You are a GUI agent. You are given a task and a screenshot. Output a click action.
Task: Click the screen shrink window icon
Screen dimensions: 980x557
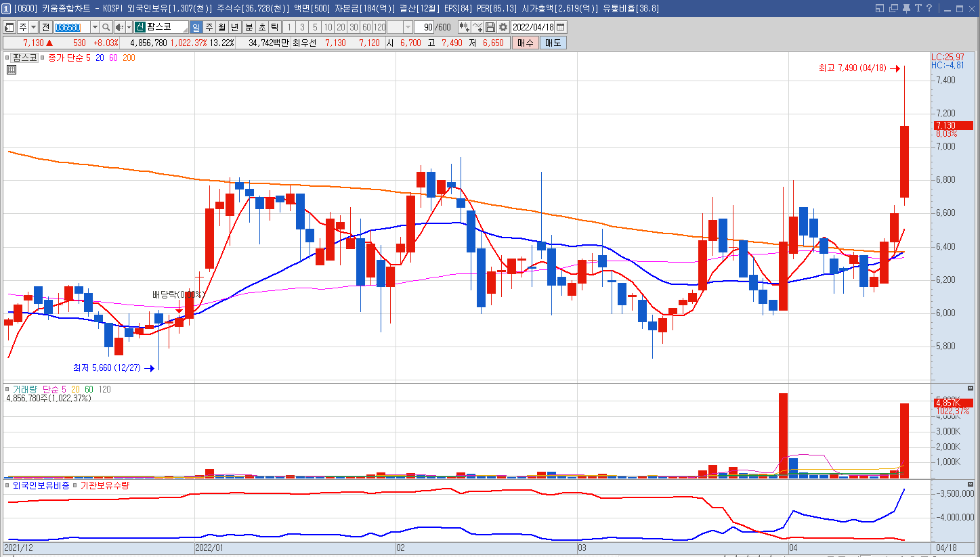pyautogui.click(x=880, y=8)
